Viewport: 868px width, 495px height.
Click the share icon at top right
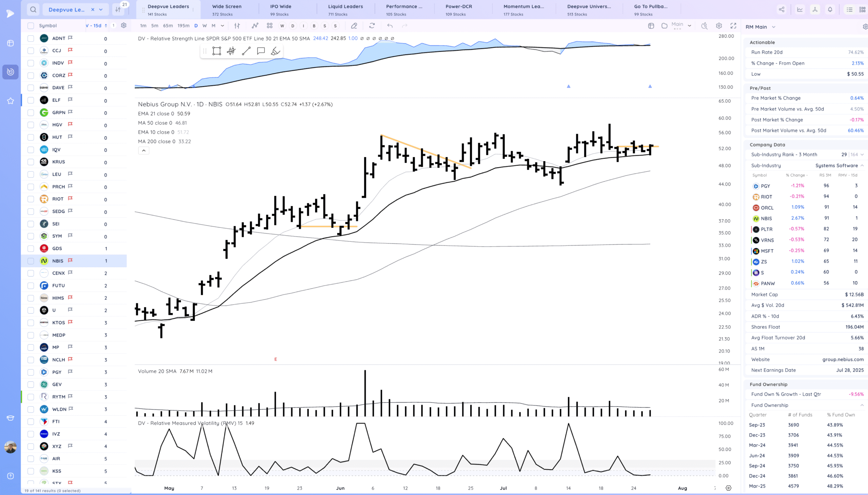(x=782, y=9)
